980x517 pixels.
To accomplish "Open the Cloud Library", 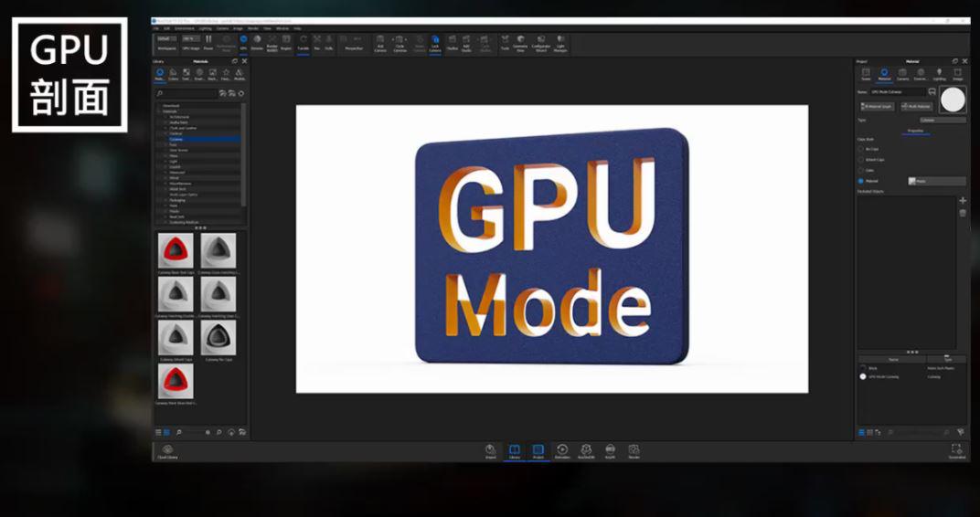I will pyautogui.click(x=167, y=451).
